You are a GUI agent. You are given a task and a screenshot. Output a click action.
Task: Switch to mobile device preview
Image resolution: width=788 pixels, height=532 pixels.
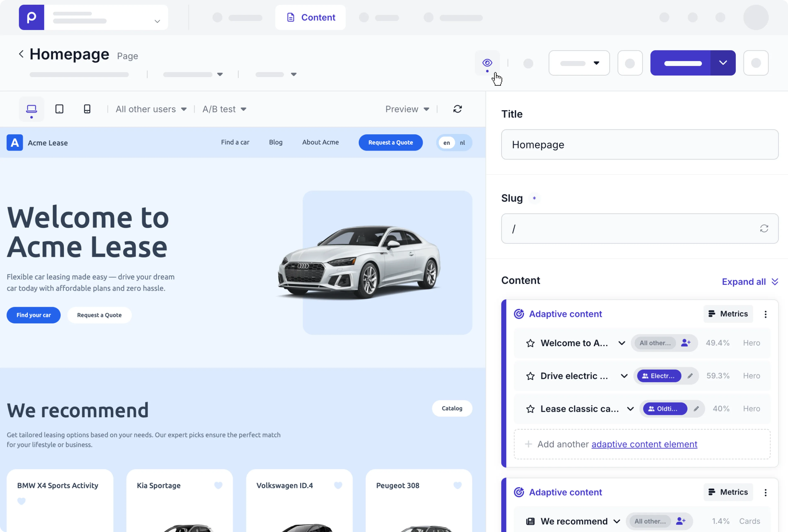coord(87,109)
